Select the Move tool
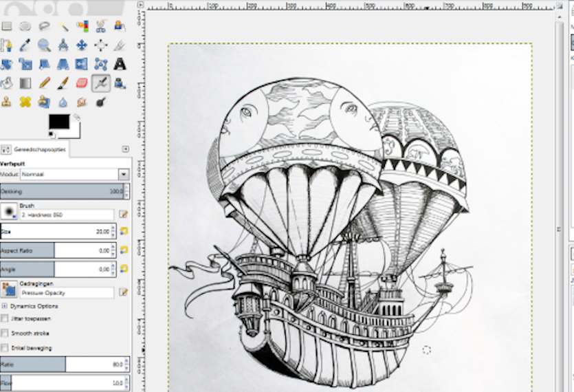Screen dimensions: 574x392 (82, 45)
